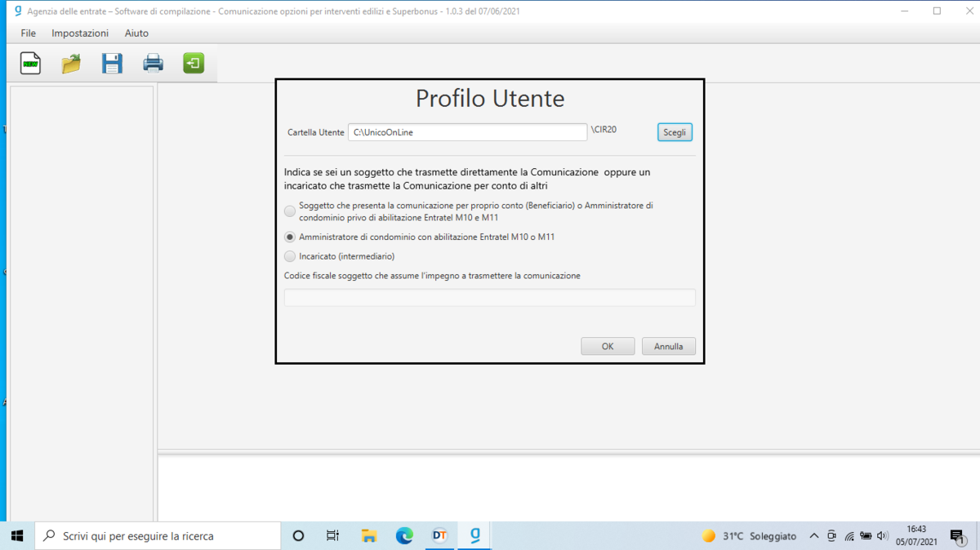The height and width of the screenshot is (550, 980).
Task: Choose Incaricato (intermediario) option
Action: [x=289, y=256]
